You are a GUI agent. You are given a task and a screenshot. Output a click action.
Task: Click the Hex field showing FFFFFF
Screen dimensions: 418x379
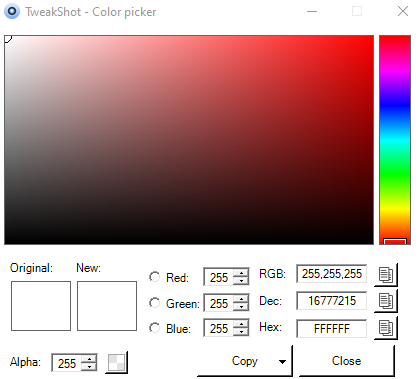[x=332, y=329]
